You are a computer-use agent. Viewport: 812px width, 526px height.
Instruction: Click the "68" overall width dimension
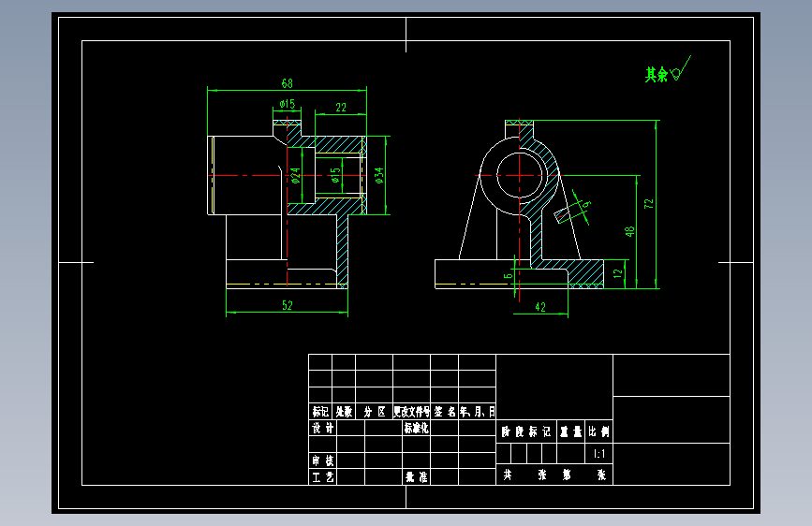(288, 83)
